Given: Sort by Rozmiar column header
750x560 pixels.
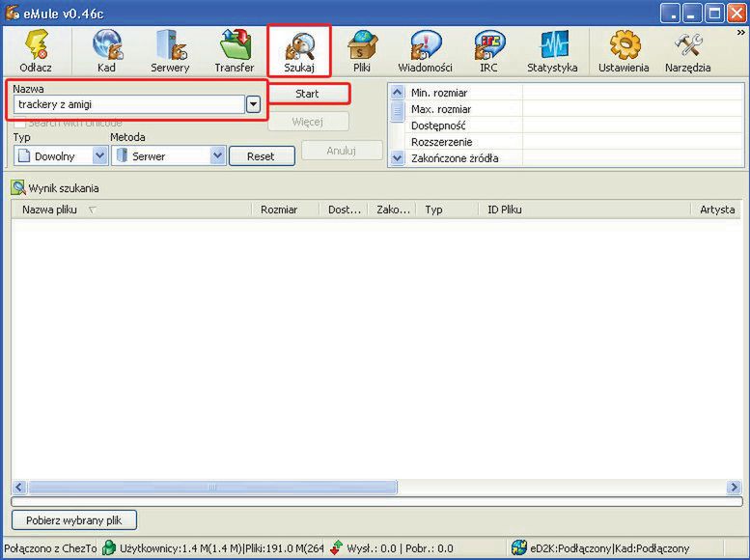Looking at the screenshot, I should (x=285, y=210).
